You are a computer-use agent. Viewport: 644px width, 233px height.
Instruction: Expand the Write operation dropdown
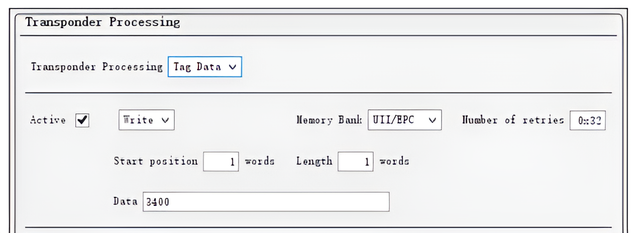pyautogui.click(x=146, y=121)
